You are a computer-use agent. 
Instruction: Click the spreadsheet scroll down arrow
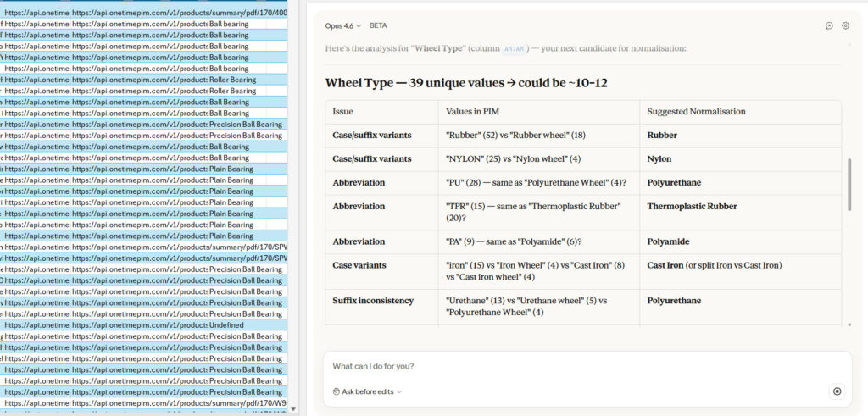click(293, 408)
